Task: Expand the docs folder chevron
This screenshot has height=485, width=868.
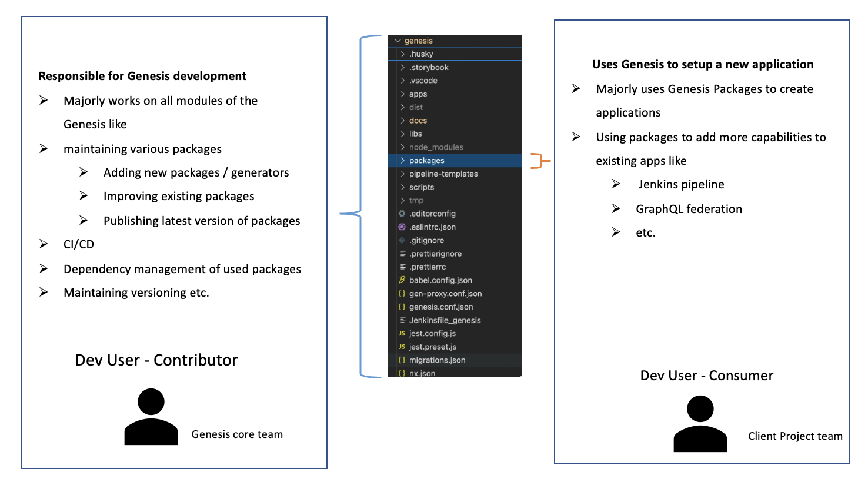Action: point(403,121)
